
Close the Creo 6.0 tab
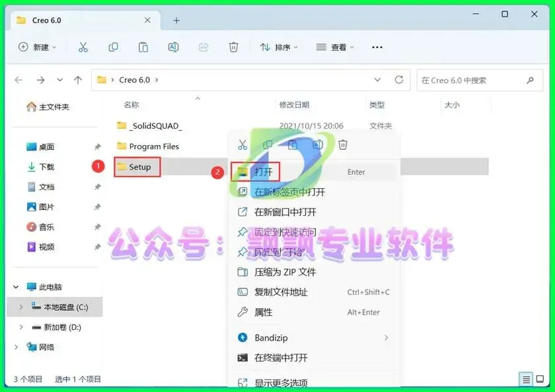point(147,20)
